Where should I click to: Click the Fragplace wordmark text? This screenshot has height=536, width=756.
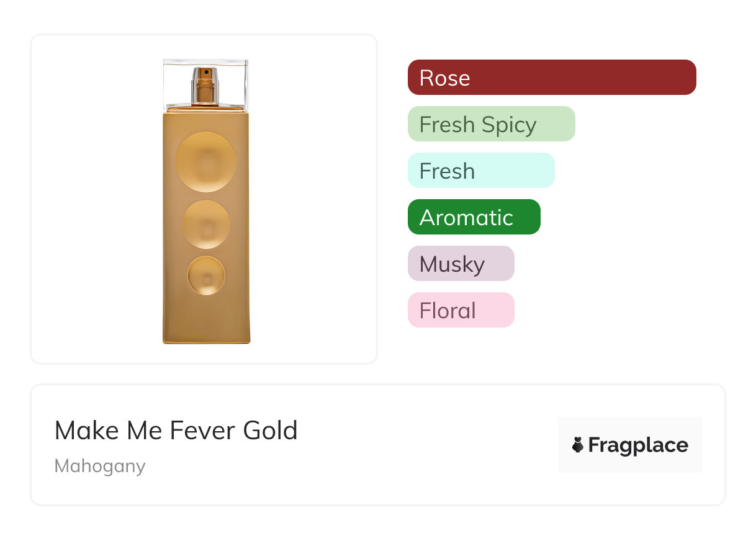[x=637, y=445]
